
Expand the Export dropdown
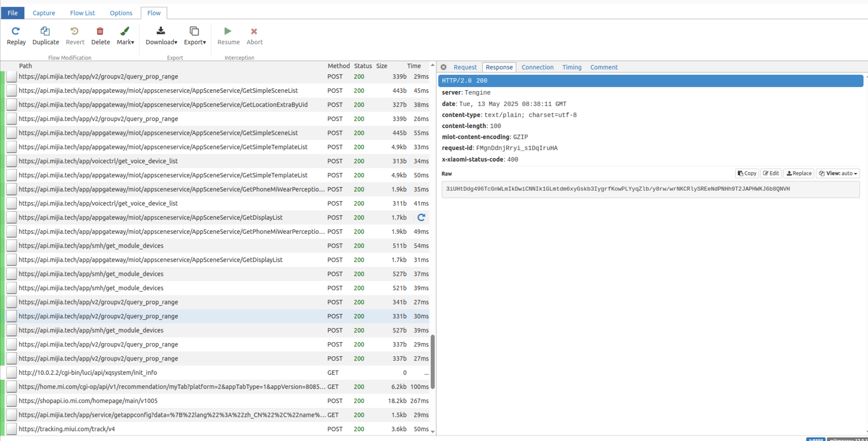click(195, 36)
